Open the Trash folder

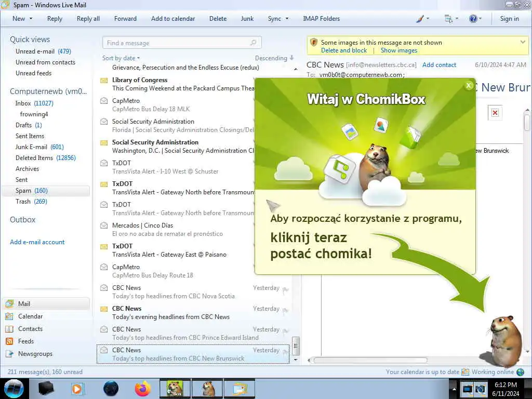click(31, 202)
